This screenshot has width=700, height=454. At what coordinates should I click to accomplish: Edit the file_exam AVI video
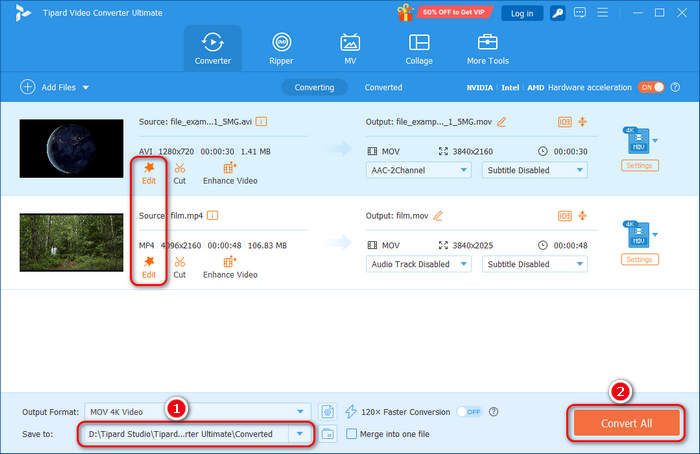(x=149, y=173)
